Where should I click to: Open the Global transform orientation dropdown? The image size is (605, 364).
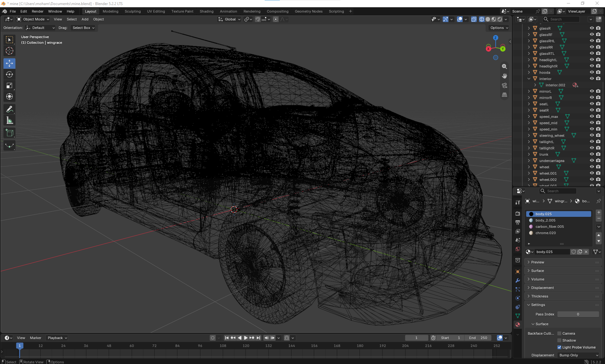coord(230,19)
